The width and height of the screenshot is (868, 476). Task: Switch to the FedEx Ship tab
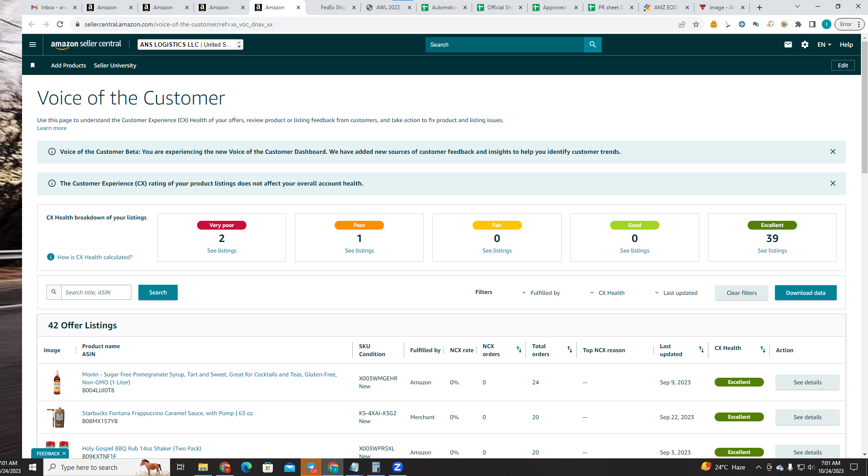[x=333, y=7]
